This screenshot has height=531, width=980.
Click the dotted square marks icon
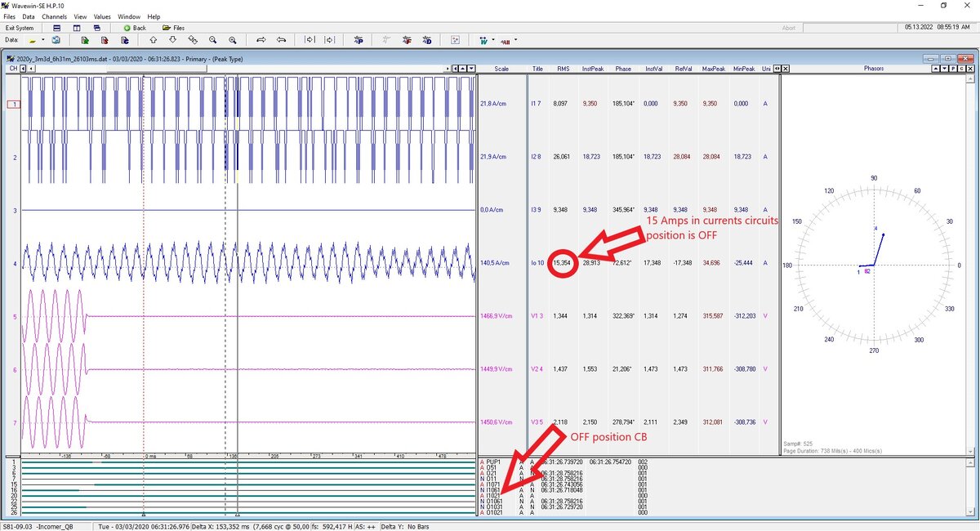(x=455, y=39)
